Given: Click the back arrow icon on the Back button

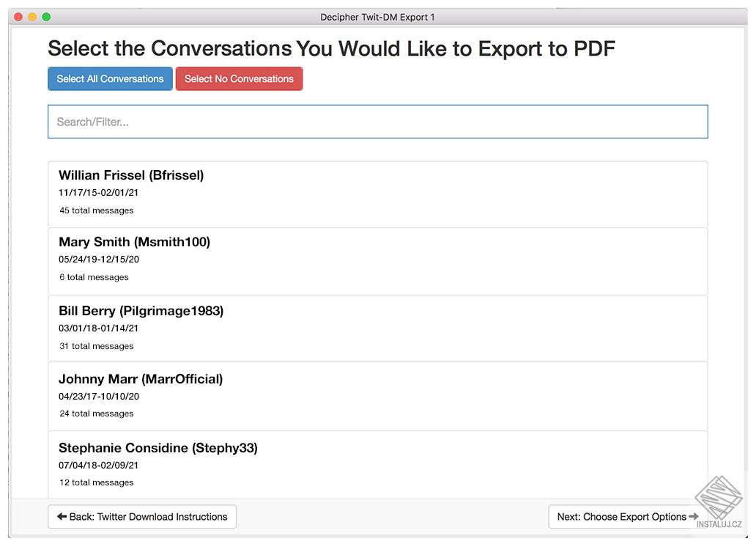Looking at the screenshot, I should click(62, 516).
